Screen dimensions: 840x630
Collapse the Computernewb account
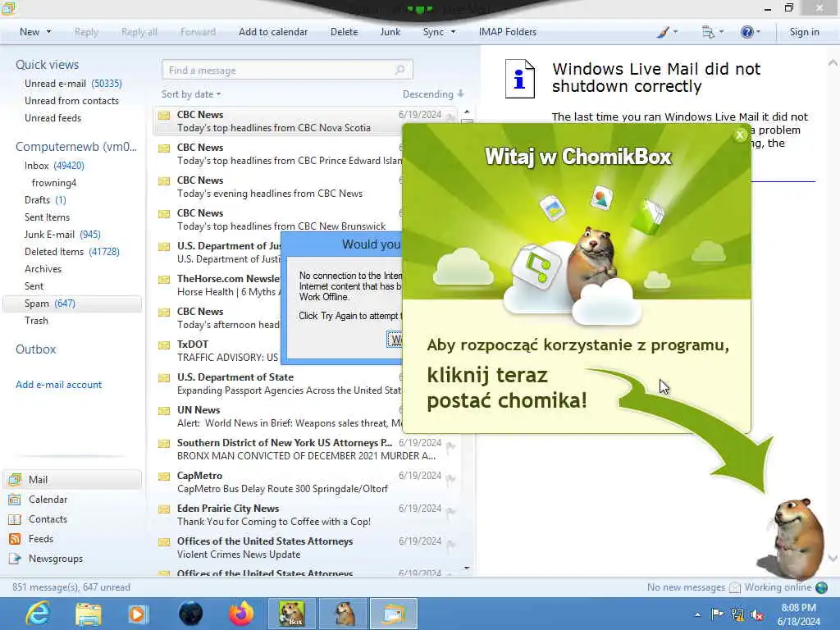[76, 147]
